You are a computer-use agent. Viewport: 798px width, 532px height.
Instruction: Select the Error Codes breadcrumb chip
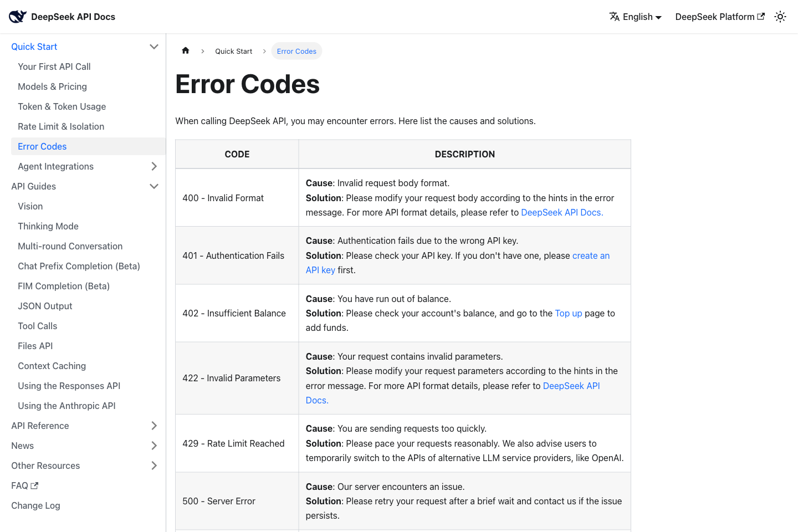pos(296,51)
